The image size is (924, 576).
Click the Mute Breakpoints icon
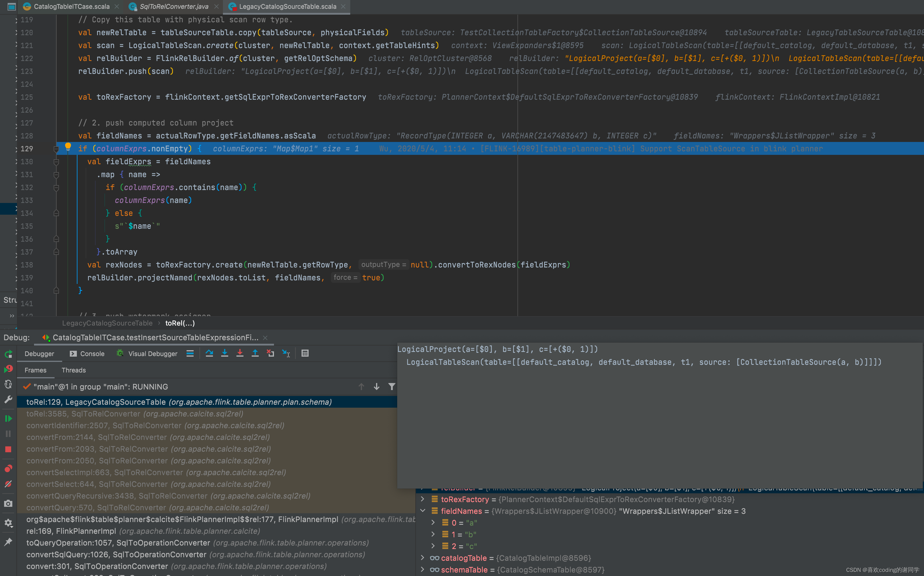(x=8, y=484)
